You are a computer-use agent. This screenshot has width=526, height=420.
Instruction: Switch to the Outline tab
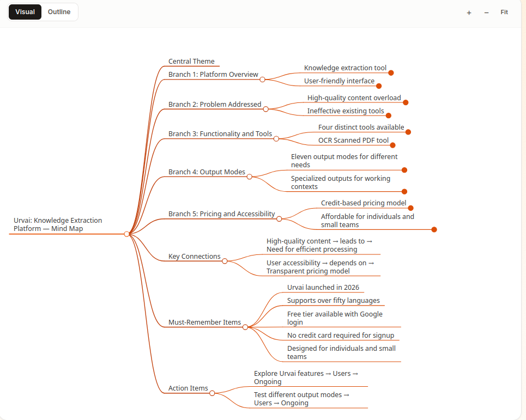point(59,12)
